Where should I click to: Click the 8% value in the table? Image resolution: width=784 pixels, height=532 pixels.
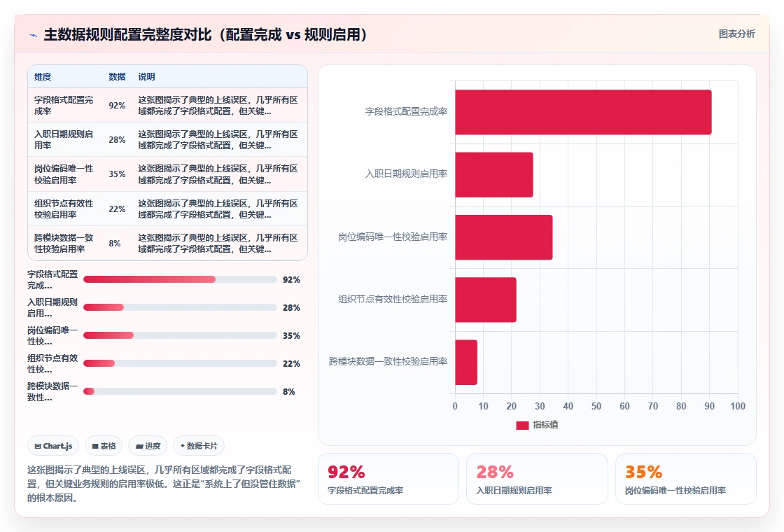(115, 243)
